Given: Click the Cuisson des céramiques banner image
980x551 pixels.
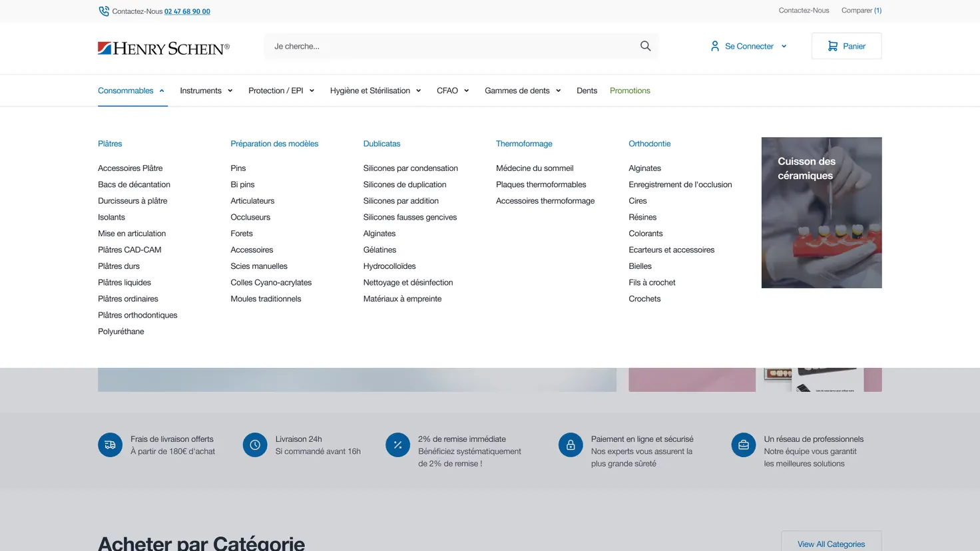Looking at the screenshot, I should [x=822, y=212].
